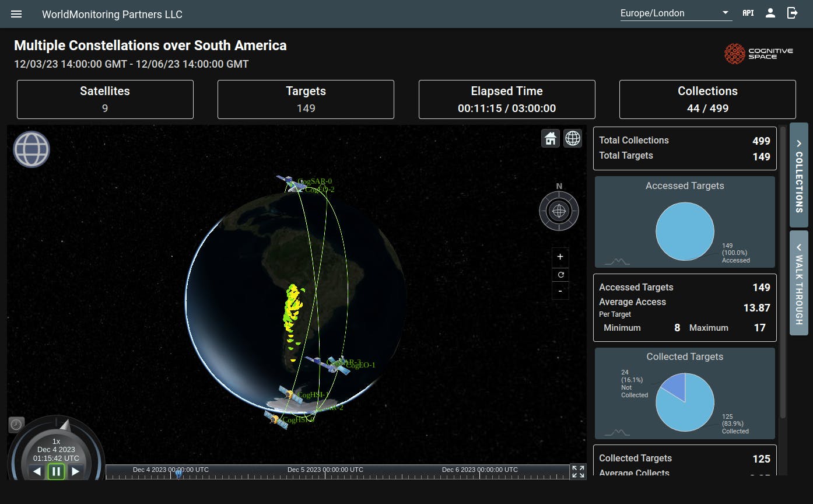Open the hamburger navigation menu
The height and width of the screenshot is (504, 813).
pos(16,14)
